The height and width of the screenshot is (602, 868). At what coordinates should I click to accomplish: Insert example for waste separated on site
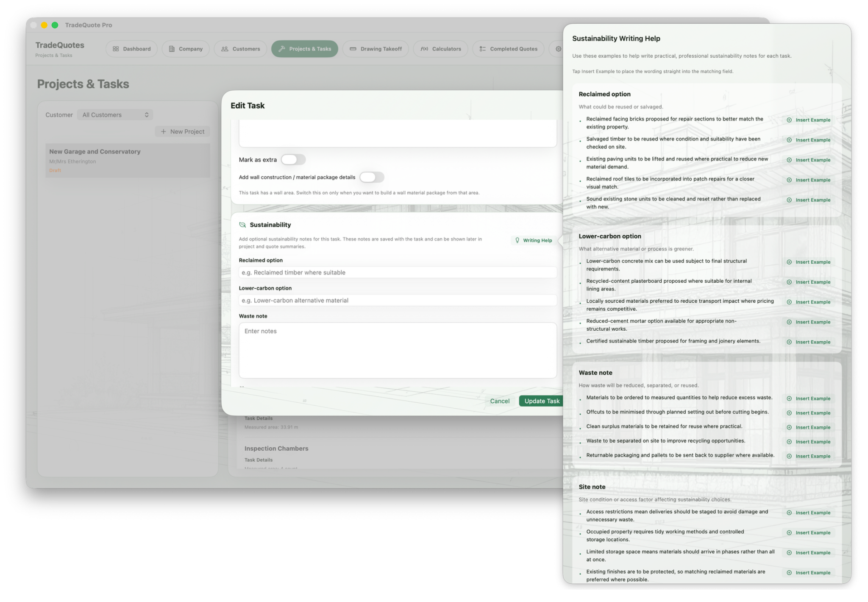(x=809, y=442)
